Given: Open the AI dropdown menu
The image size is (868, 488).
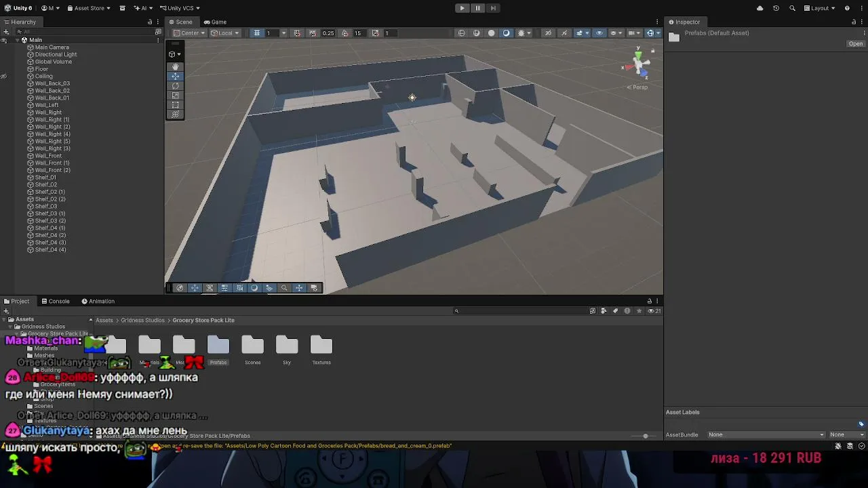Looking at the screenshot, I should pos(143,8).
